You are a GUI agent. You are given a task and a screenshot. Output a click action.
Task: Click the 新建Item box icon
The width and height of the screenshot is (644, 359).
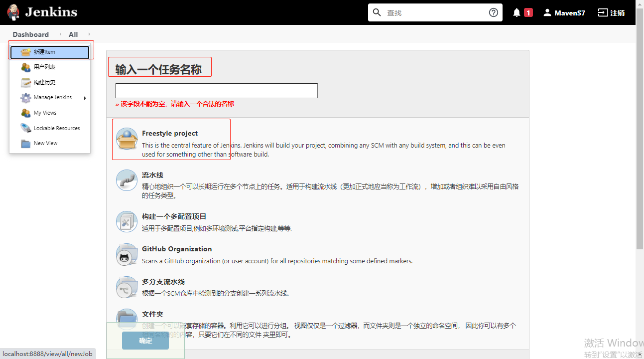tap(26, 52)
